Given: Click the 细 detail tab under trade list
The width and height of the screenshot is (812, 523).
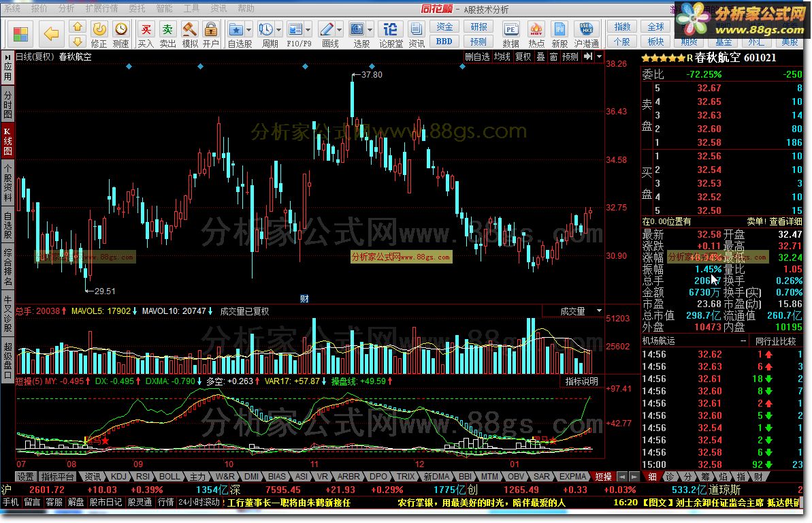Looking at the screenshot, I should [x=653, y=476].
